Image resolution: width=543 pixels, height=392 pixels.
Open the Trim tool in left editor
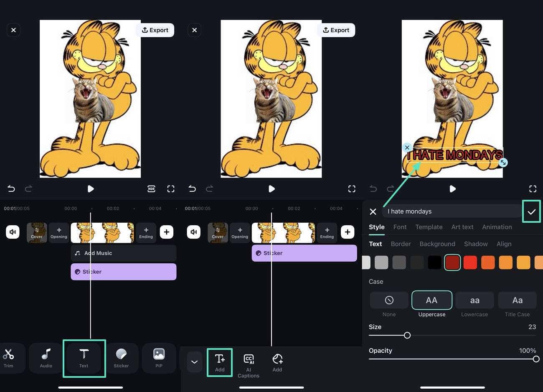point(8,358)
